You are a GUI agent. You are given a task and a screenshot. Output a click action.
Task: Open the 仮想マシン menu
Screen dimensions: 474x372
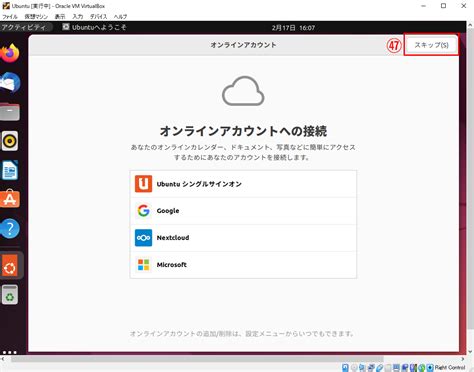pos(36,16)
